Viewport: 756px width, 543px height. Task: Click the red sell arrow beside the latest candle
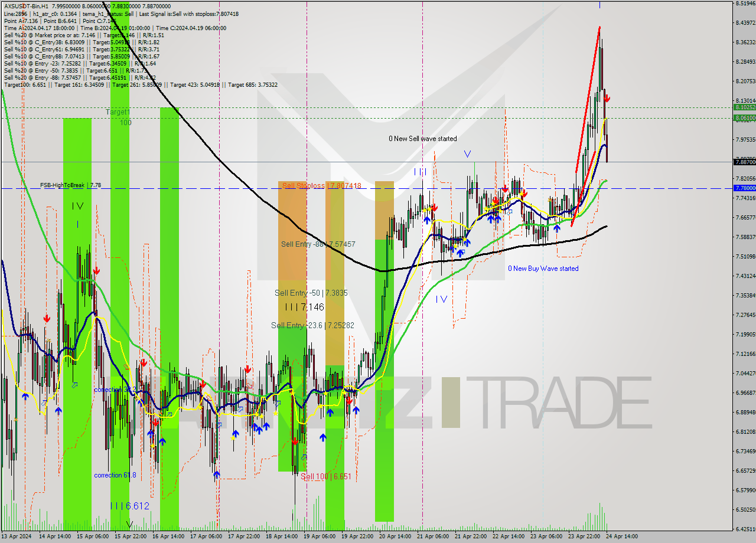[x=607, y=99]
